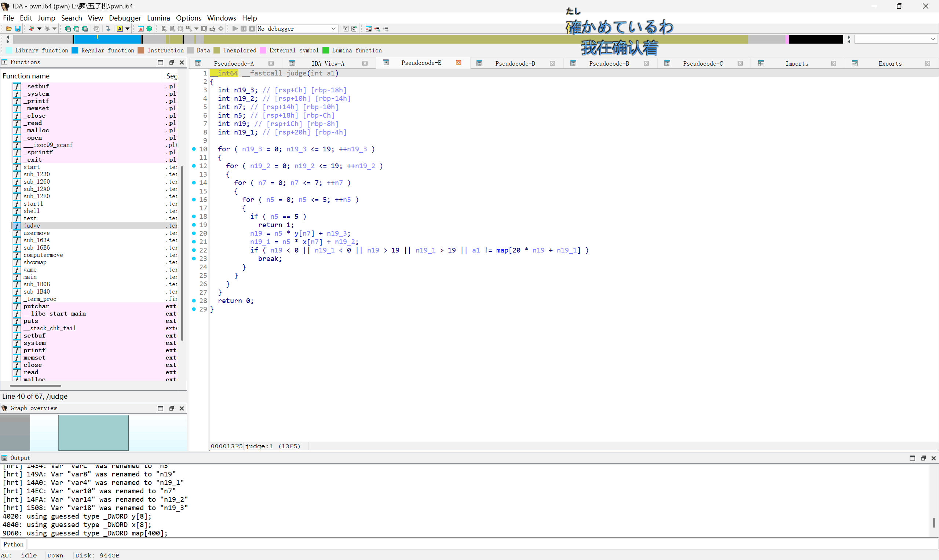Click the blue Regular function region in navigation band
939x560 pixels.
(x=107, y=39)
